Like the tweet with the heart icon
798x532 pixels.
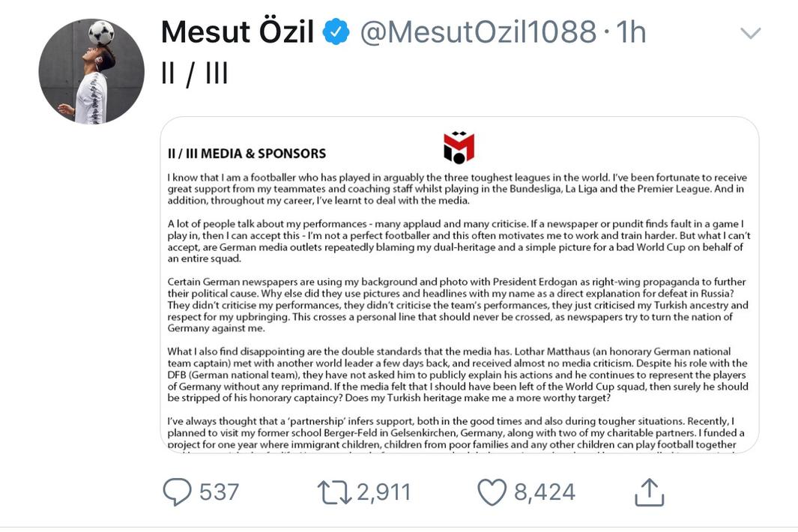click(492, 492)
